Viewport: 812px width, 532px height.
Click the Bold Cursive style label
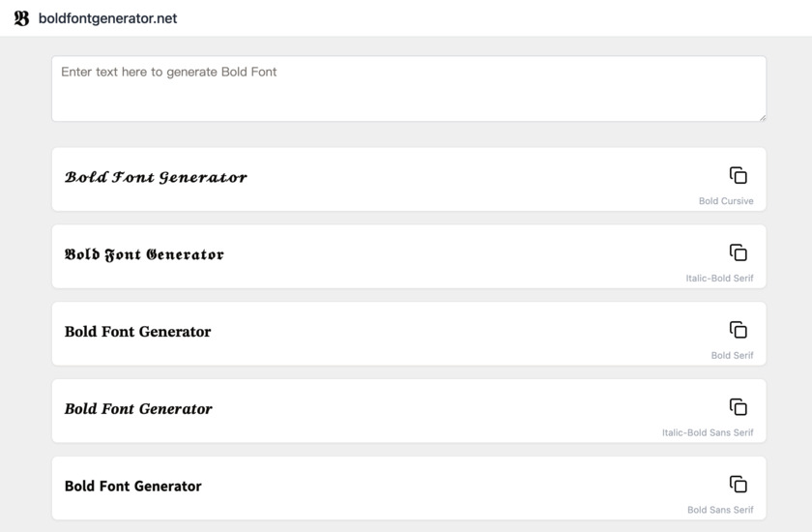point(726,201)
